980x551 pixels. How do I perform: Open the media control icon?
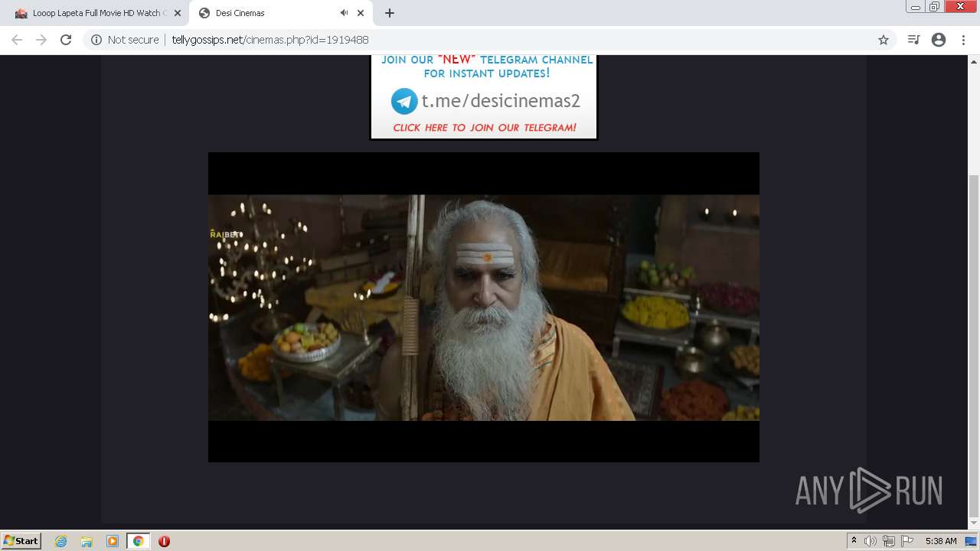913,40
